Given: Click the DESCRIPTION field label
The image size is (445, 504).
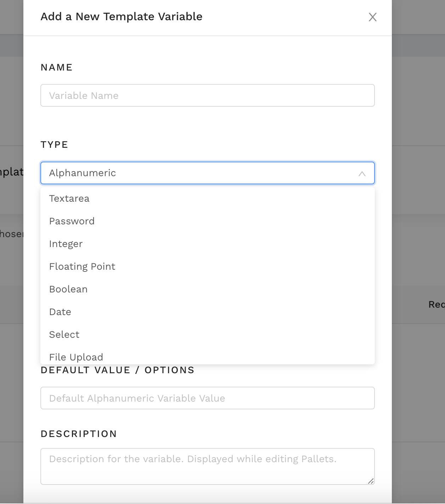Looking at the screenshot, I should pyautogui.click(x=79, y=434).
